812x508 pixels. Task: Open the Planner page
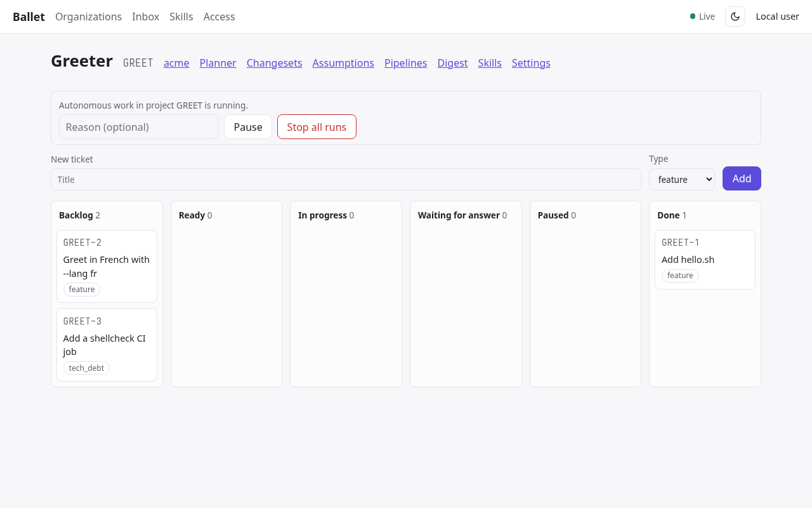218,63
